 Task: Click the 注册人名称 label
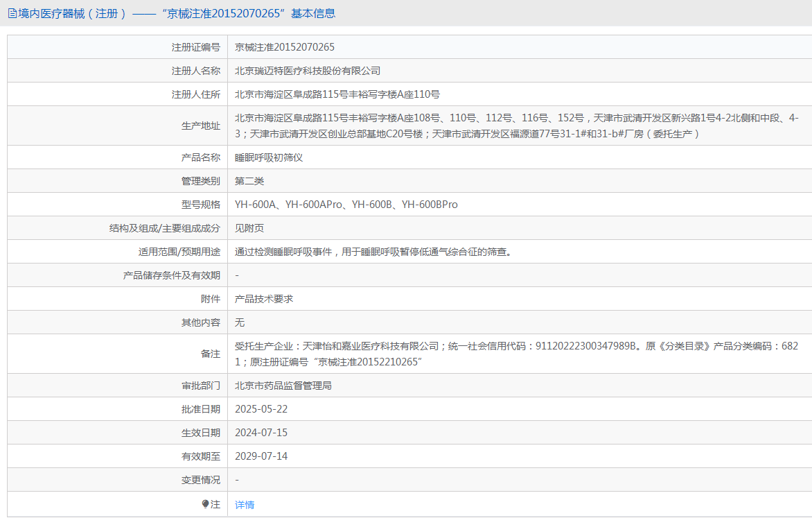(x=196, y=71)
